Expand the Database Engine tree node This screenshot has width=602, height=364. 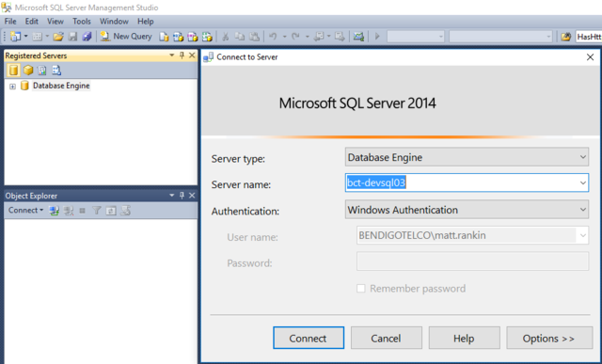(x=12, y=86)
